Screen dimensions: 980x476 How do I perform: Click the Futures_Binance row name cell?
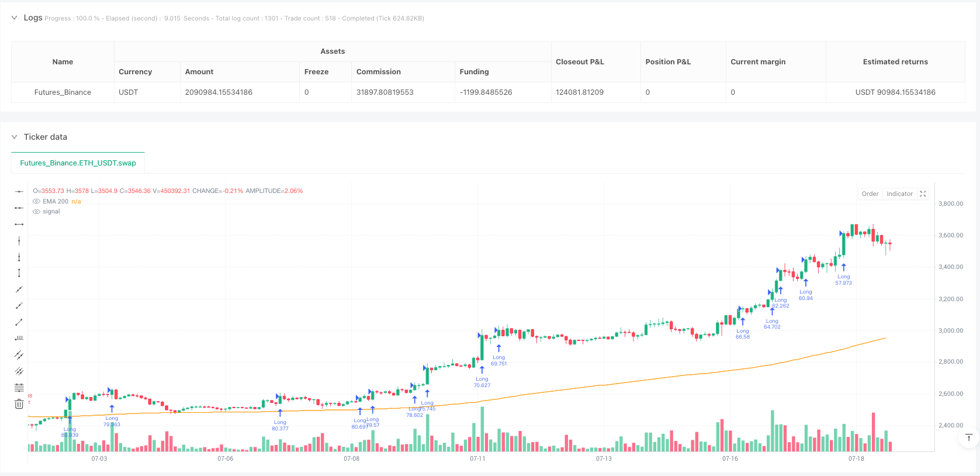pos(63,92)
